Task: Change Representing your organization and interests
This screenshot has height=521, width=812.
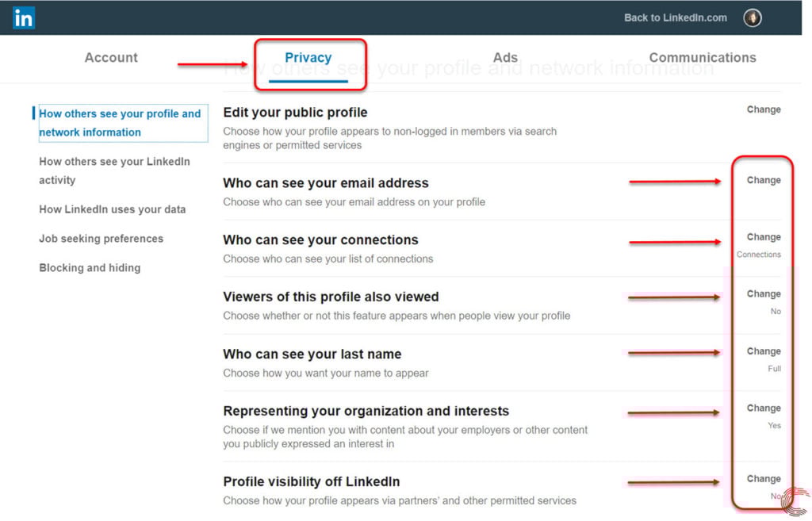Action: pyautogui.click(x=764, y=408)
